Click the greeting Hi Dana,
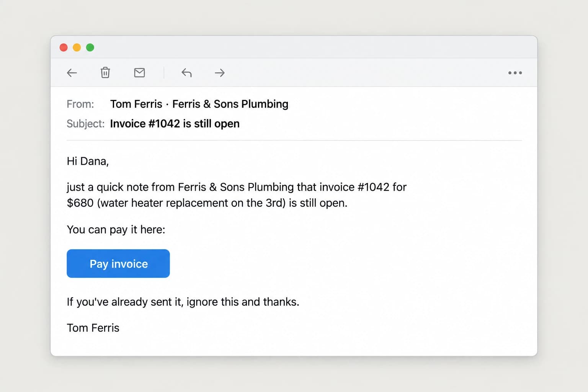 click(88, 161)
